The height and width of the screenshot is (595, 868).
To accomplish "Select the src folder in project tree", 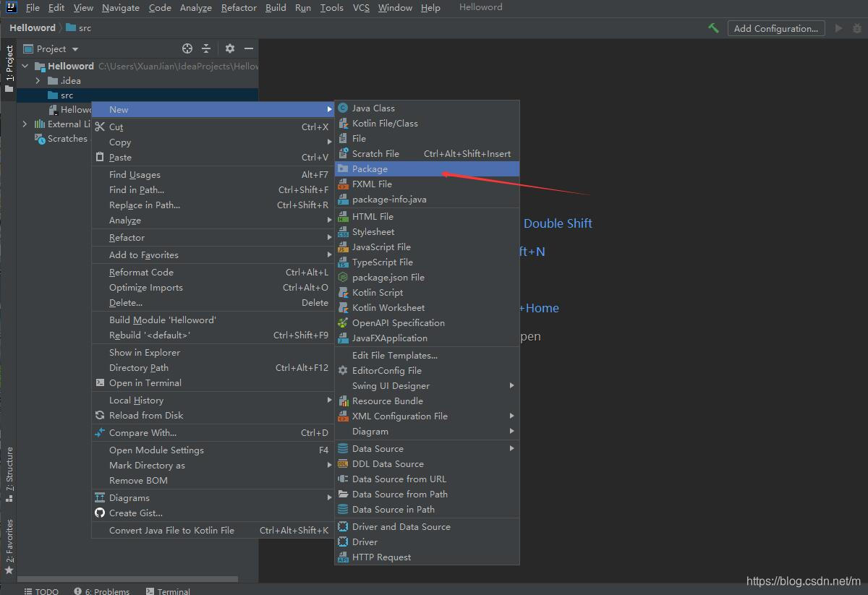I will (137, 95).
